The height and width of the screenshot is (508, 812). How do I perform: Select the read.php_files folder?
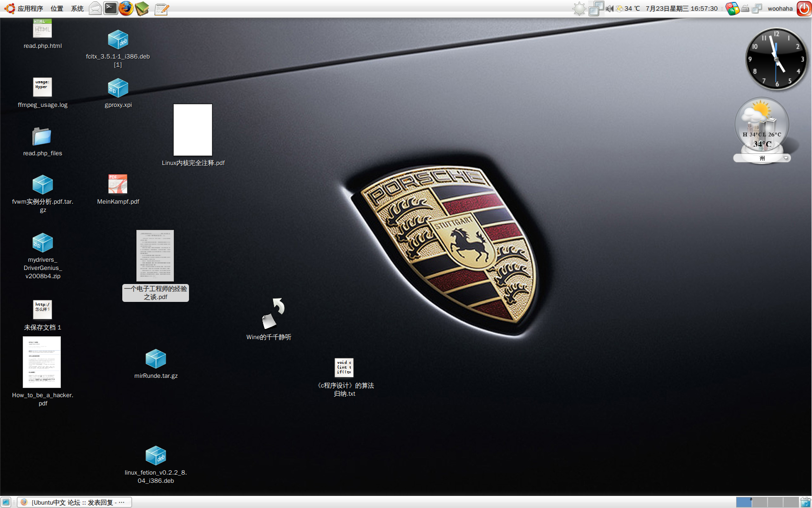click(x=42, y=136)
